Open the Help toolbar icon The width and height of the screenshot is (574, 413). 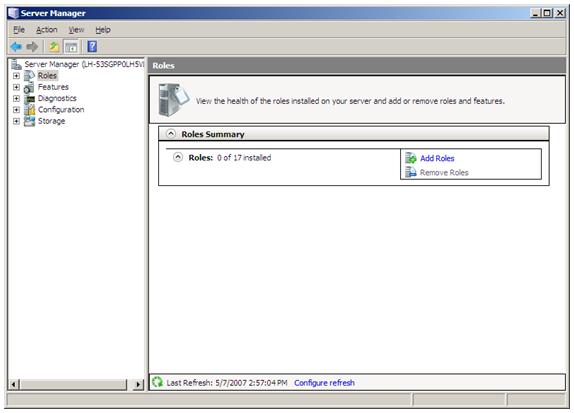coord(92,46)
